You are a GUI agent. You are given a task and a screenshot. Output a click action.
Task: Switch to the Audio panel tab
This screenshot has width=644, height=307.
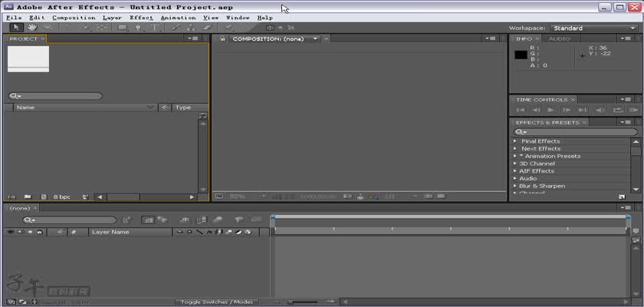[560, 38]
